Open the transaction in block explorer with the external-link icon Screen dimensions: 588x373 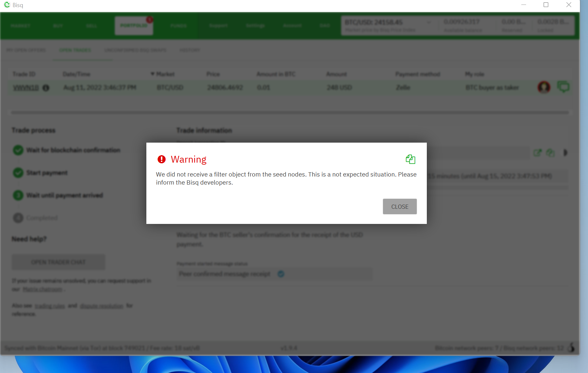coord(538,153)
